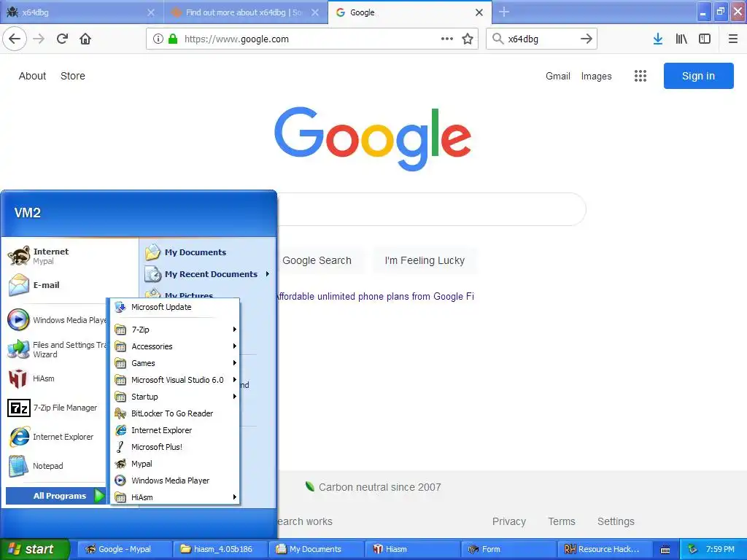Open a new browser tab

(x=504, y=12)
